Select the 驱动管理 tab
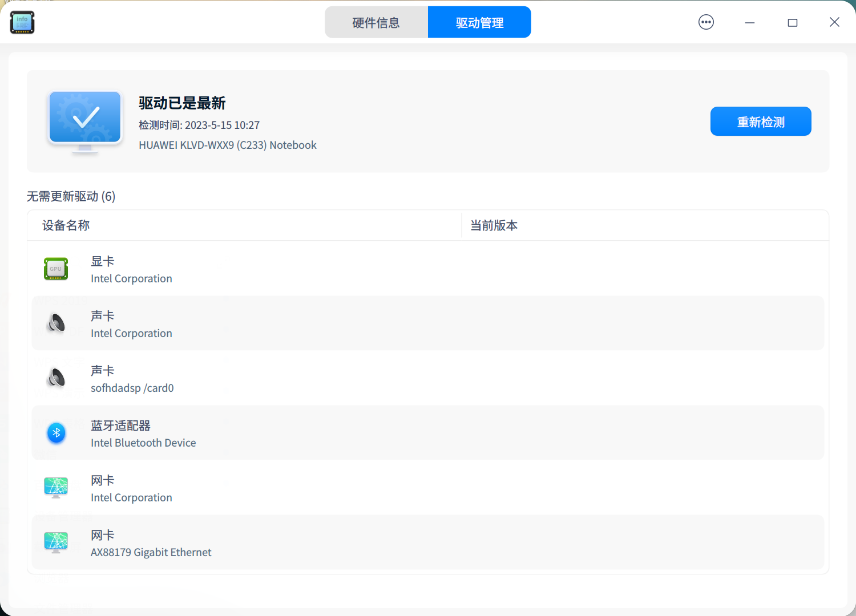Image resolution: width=856 pixels, height=616 pixels. tap(479, 22)
